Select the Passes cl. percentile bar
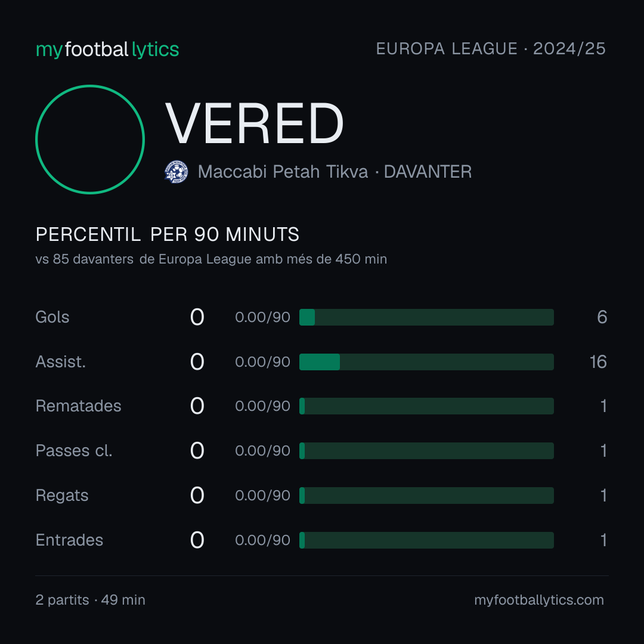 click(426, 451)
